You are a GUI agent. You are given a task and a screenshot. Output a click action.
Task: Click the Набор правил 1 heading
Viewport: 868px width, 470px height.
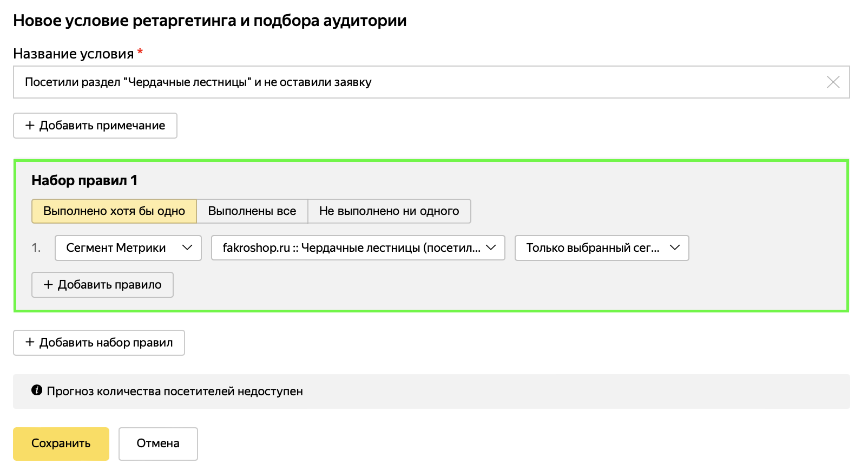pos(84,180)
